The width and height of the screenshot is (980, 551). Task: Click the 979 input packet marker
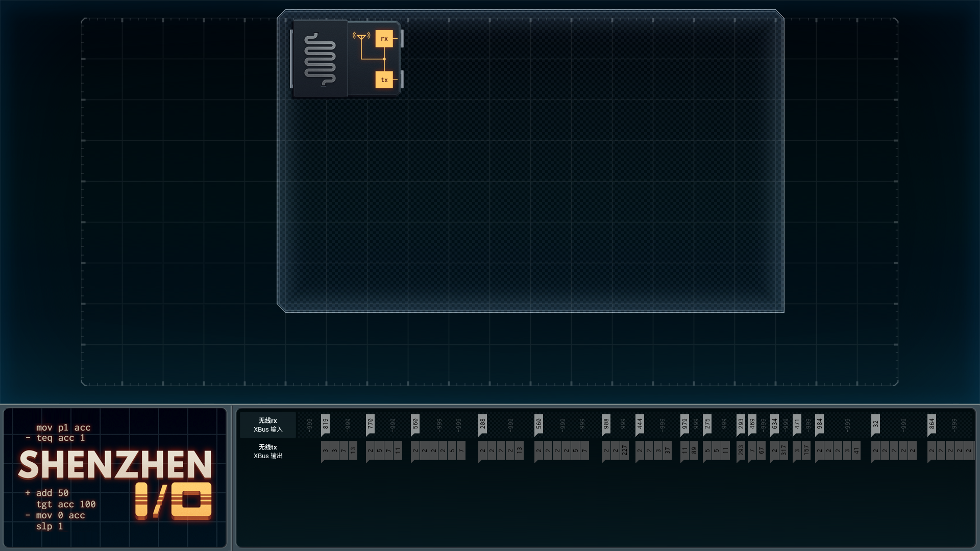coord(684,424)
